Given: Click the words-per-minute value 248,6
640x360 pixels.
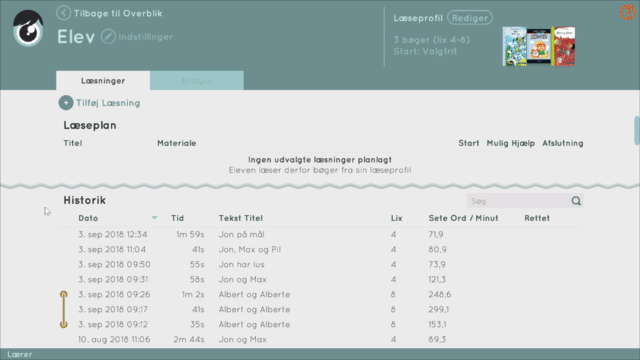Looking at the screenshot, I should coord(440,294).
